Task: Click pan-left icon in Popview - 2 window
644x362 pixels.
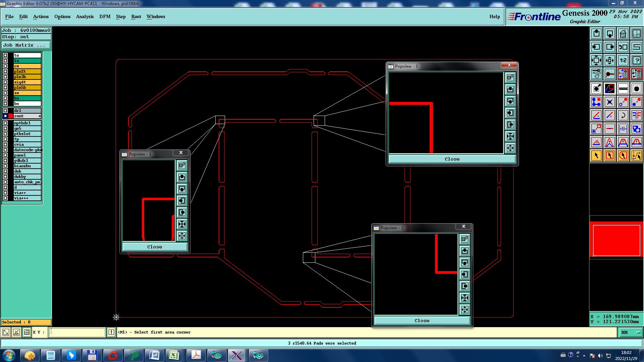Action: pos(465,274)
